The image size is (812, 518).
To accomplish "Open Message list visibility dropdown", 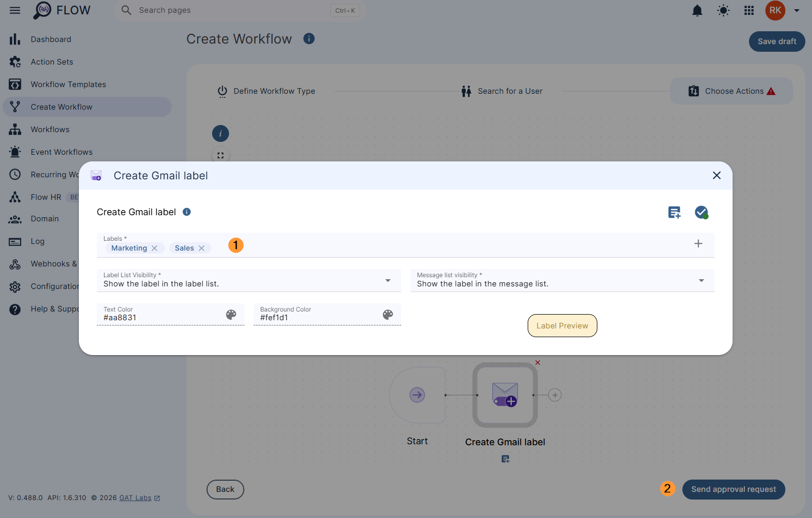I will pyautogui.click(x=563, y=280).
